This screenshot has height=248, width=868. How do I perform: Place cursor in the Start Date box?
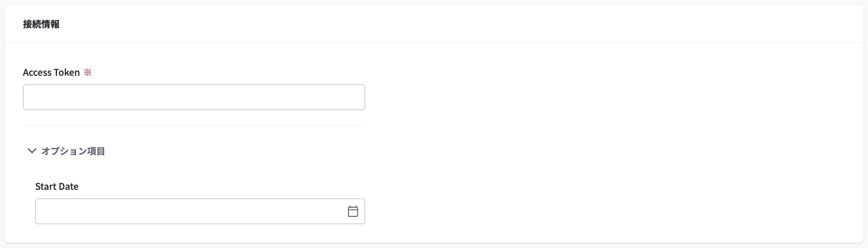[x=200, y=211]
